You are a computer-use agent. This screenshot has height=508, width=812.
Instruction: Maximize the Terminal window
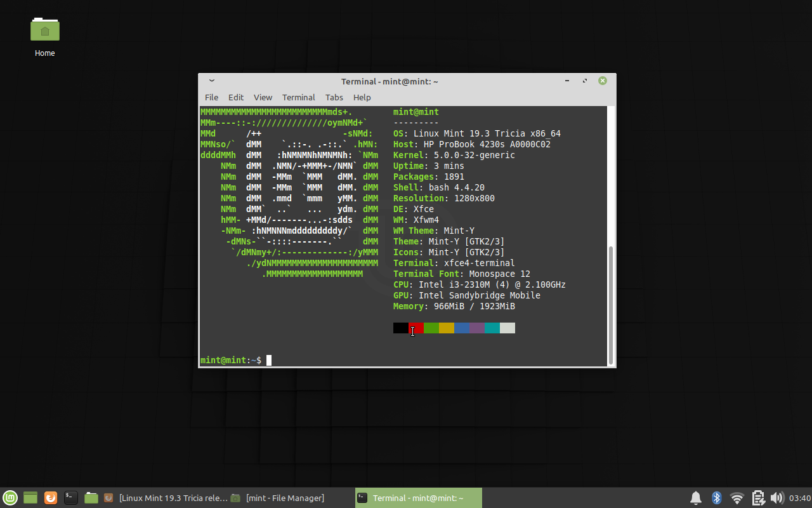pos(584,81)
